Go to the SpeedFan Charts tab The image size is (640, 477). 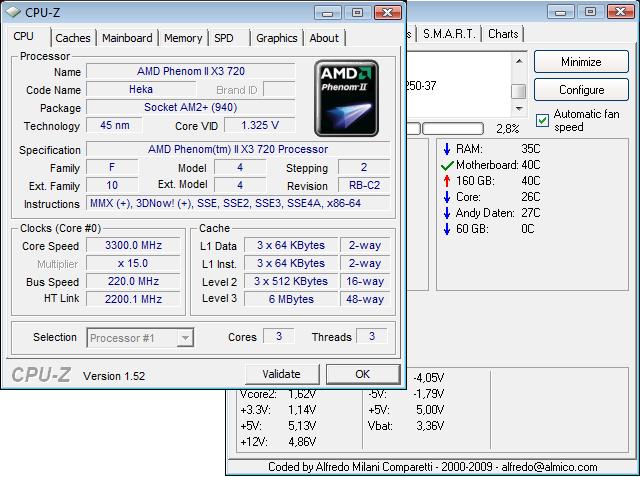click(503, 34)
